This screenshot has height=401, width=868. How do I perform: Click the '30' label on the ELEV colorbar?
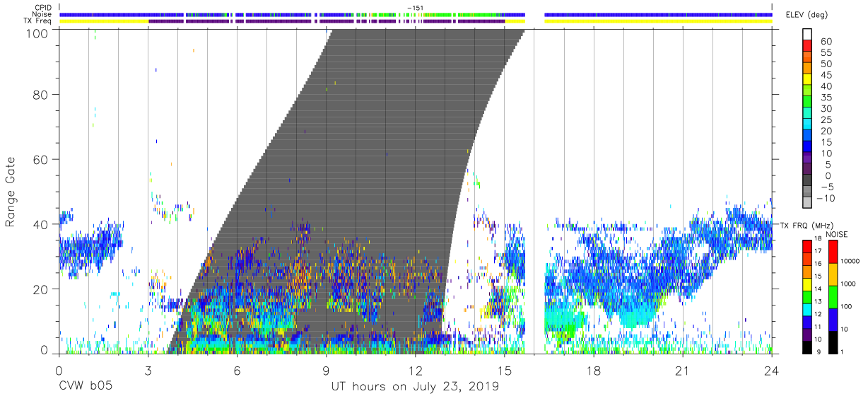[826, 108]
